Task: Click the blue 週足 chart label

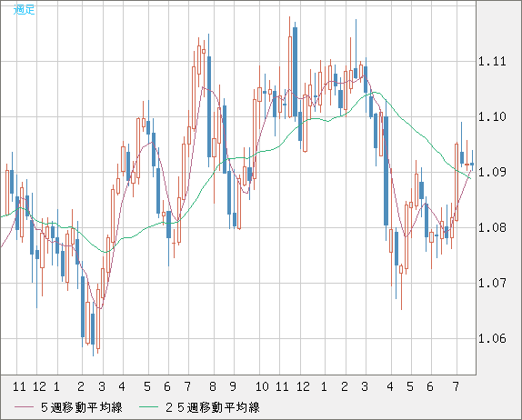Action: pyautogui.click(x=24, y=10)
